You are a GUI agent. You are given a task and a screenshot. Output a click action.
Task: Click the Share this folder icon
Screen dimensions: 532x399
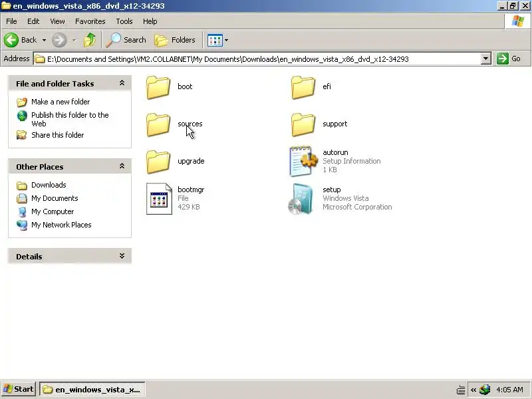coord(22,135)
